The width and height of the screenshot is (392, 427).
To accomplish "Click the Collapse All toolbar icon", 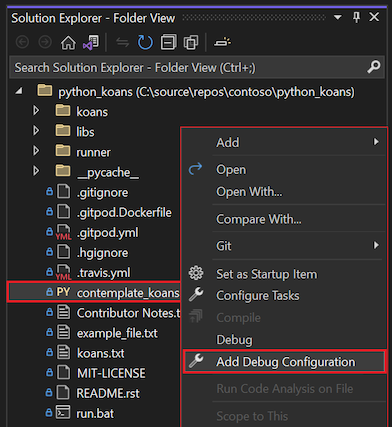I will click(x=168, y=43).
